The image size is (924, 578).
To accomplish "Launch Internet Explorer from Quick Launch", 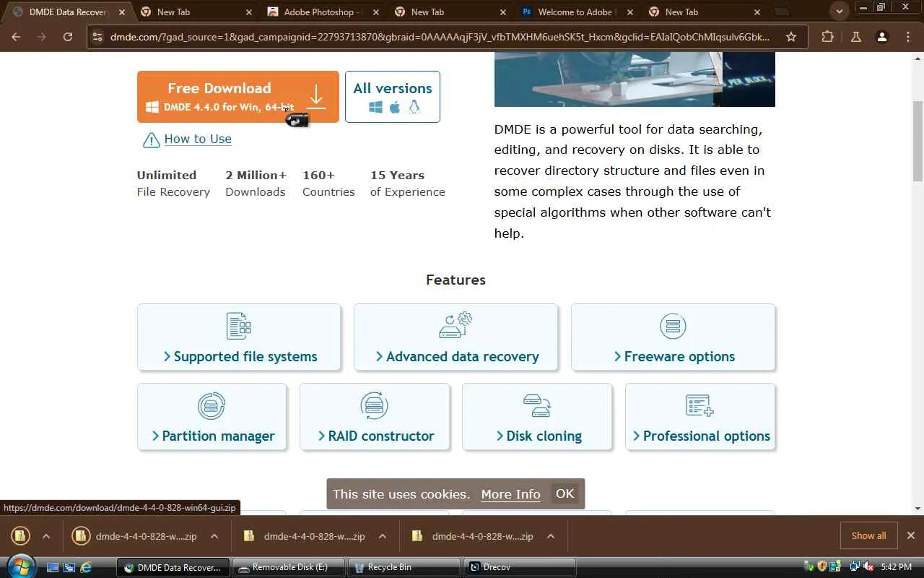I will [x=86, y=567].
